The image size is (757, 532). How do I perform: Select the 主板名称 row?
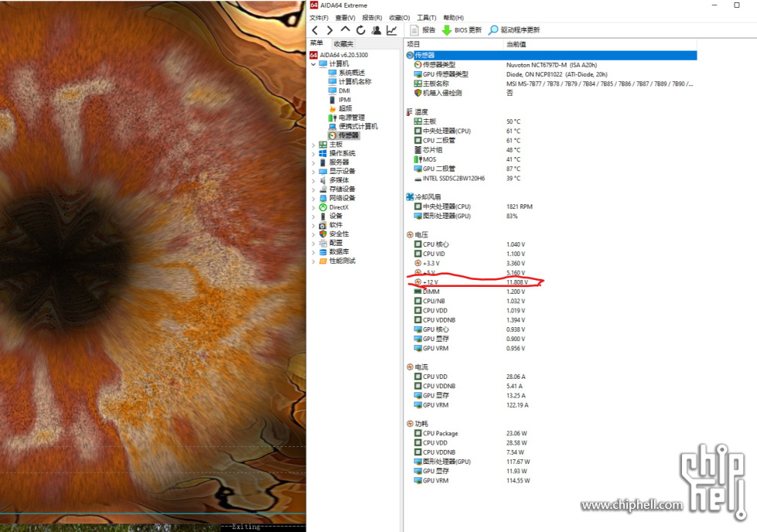click(x=551, y=84)
